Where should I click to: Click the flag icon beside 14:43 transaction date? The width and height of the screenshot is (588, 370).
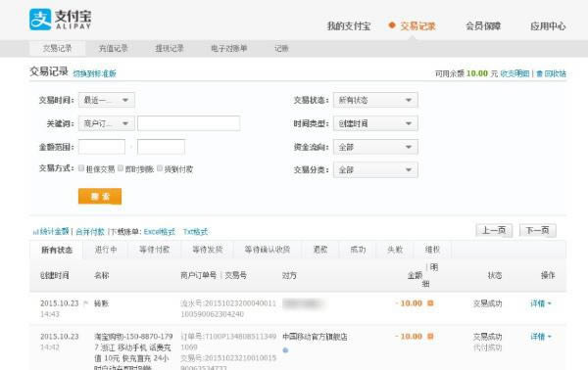pyautogui.click(x=85, y=303)
